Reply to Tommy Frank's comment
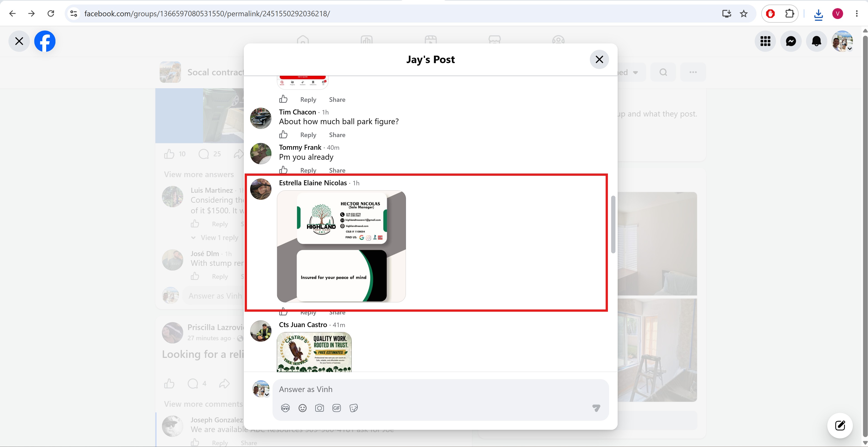 click(308, 170)
